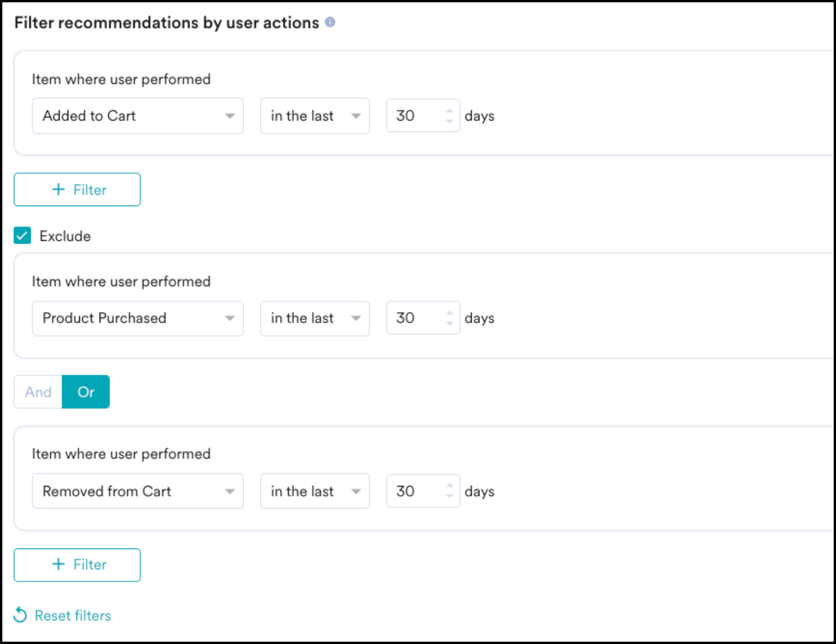Viewport: 836px width, 644px height.
Task: Click the down arrow of Product Purchased days
Action: tap(450, 323)
